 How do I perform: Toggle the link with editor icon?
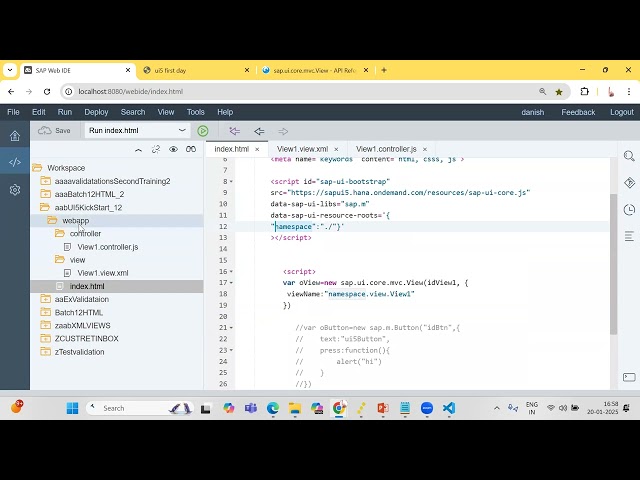156,149
